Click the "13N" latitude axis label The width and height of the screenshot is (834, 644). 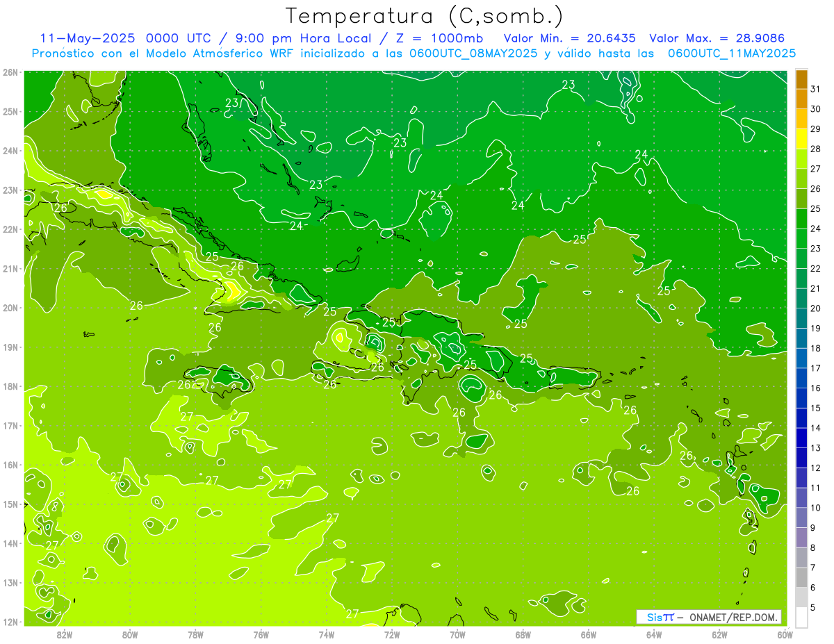[x=10, y=583]
